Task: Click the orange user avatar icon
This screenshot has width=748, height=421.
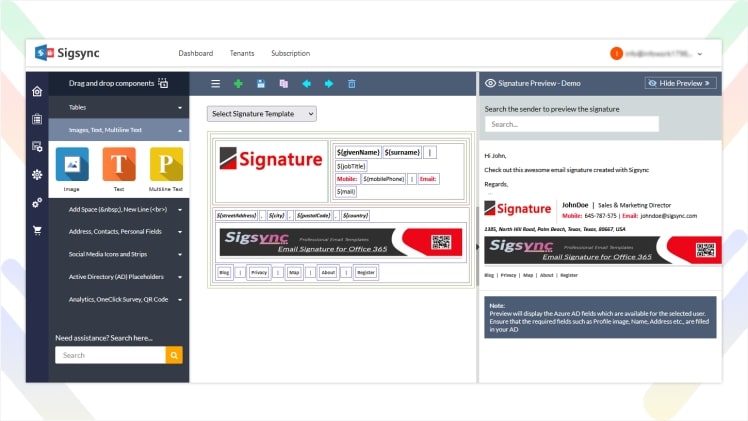Action: click(616, 53)
